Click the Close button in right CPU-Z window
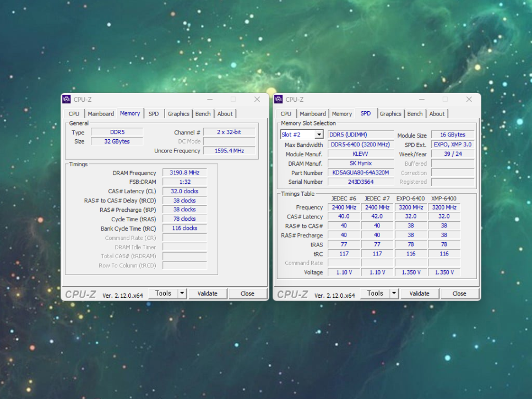Screen dimensions: 532x399 [459, 293]
